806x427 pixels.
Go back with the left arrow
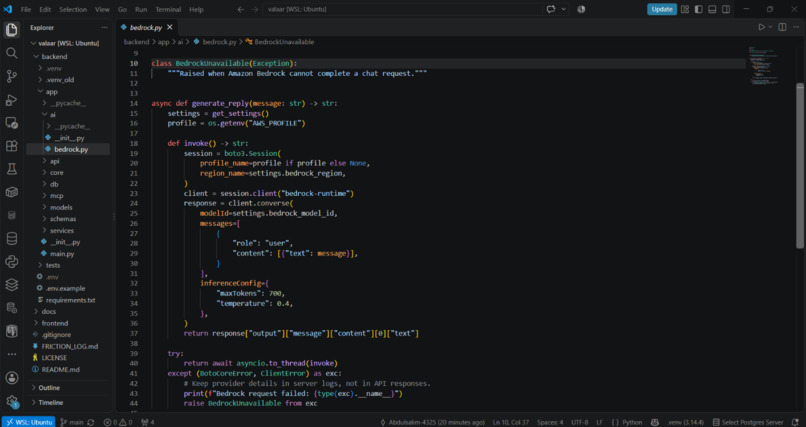pos(241,9)
